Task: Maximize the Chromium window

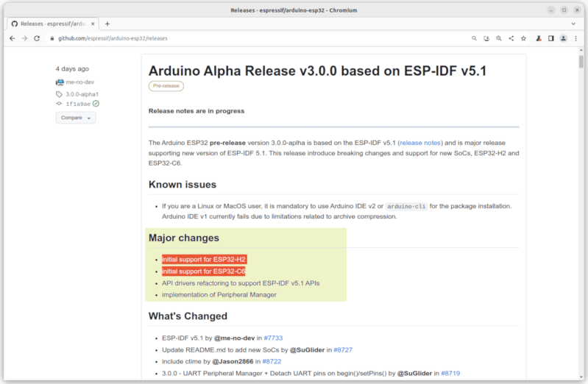Action: [x=564, y=10]
